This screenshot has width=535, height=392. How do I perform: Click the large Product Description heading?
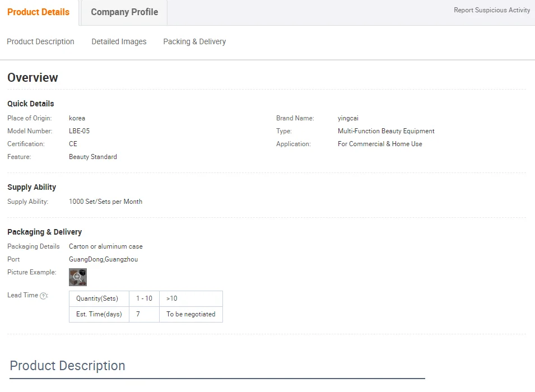pyautogui.click(x=68, y=366)
